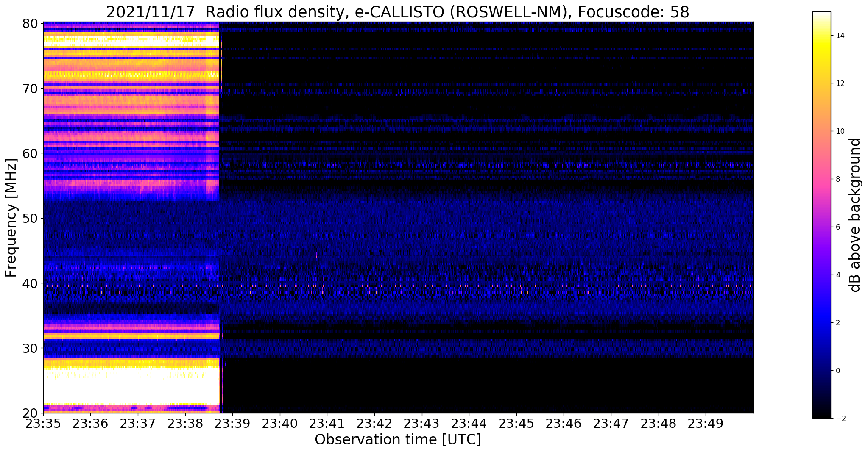
Task: Click the 30 MHz frequency tick label
Action: click(x=30, y=348)
